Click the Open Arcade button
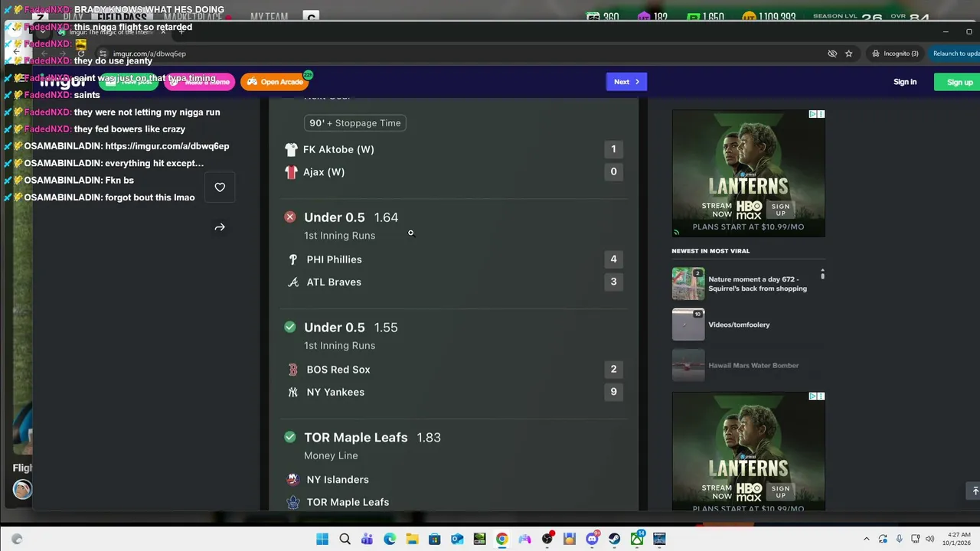 coord(275,82)
